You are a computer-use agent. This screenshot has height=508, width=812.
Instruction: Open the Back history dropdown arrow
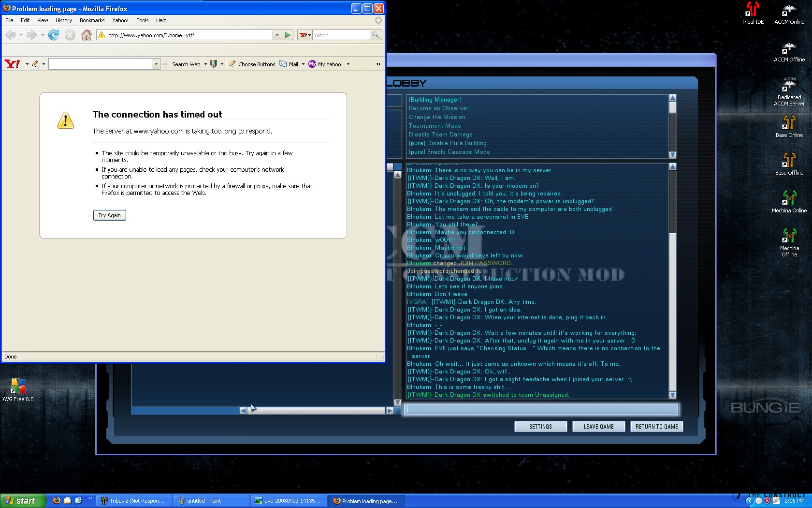coord(21,35)
